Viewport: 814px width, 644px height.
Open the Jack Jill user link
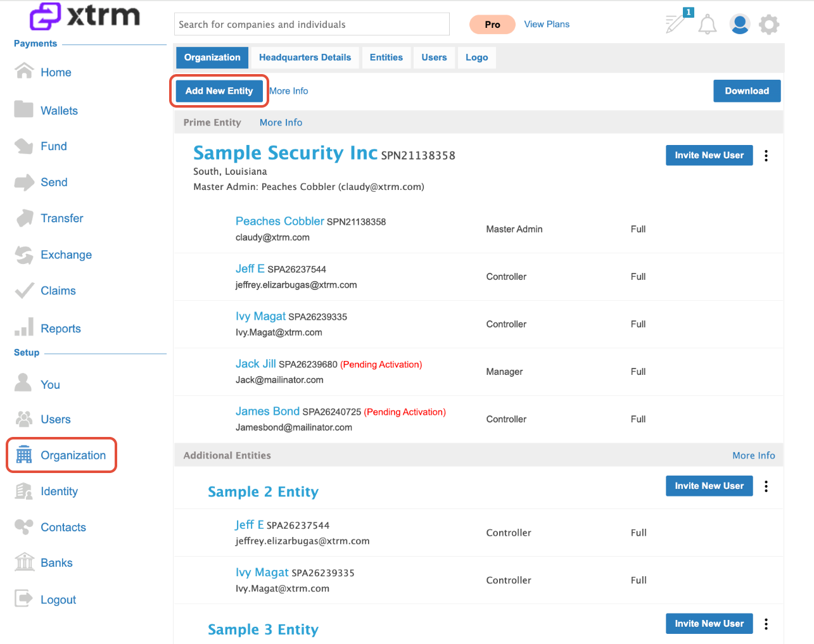click(x=256, y=363)
